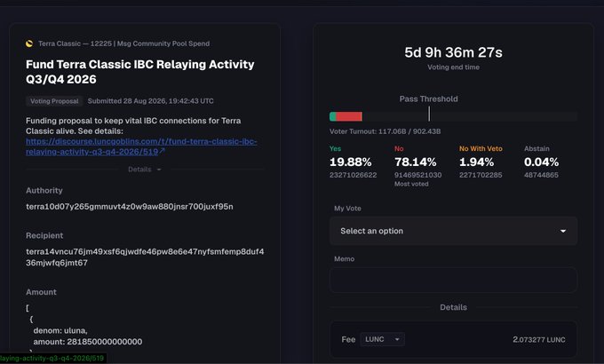
Task: Click the Abstain vote count 48744865
Action: coord(541,175)
